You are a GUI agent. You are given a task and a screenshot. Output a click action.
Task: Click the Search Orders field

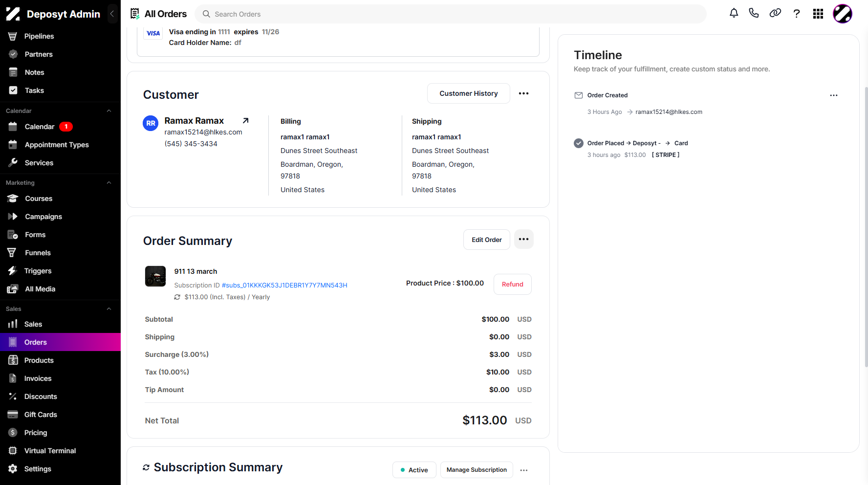(x=451, y=14)
